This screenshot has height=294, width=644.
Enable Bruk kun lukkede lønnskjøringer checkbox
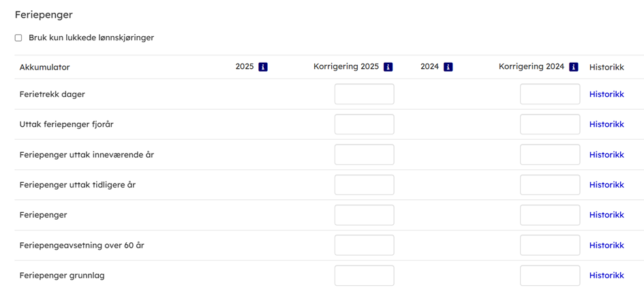pos(18,38)
